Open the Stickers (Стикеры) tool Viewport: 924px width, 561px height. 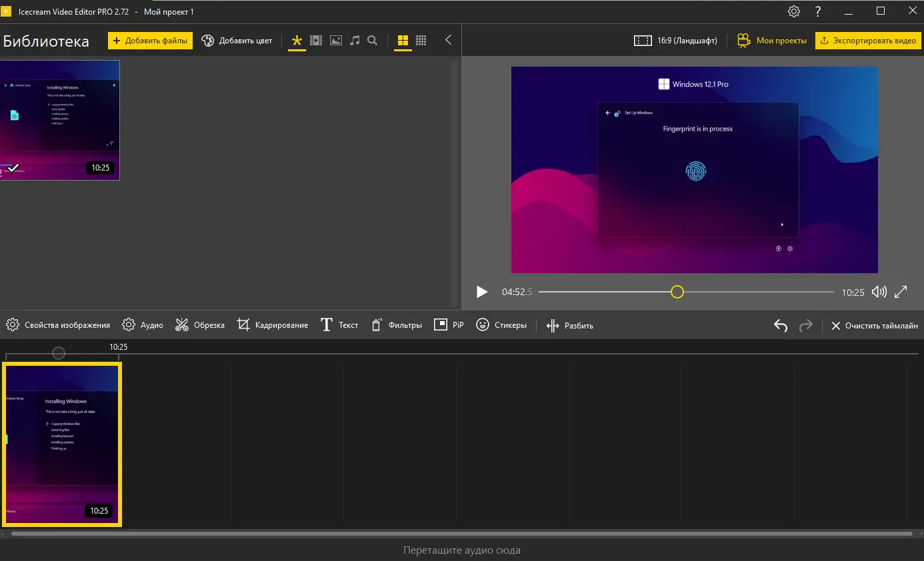point(501,325)
